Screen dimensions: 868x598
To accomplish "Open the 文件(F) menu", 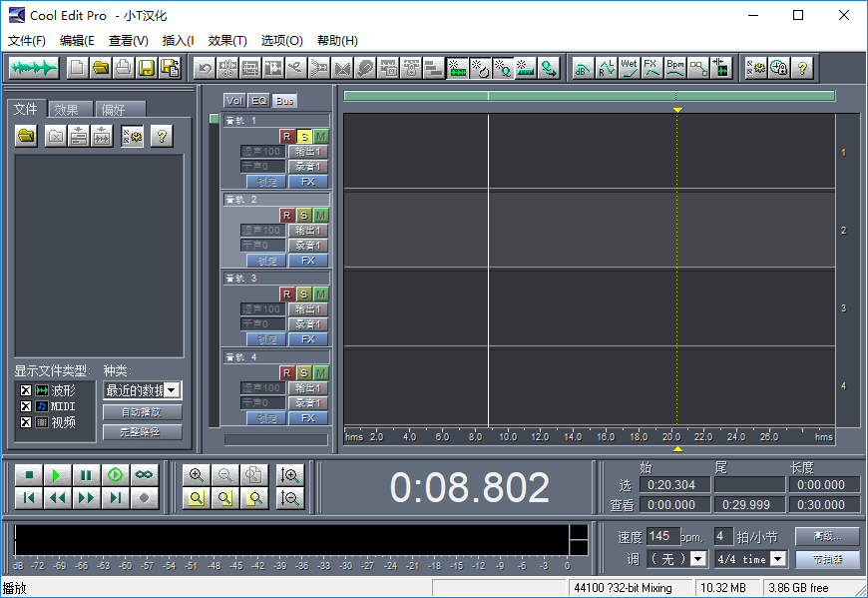I will [27, 40].
